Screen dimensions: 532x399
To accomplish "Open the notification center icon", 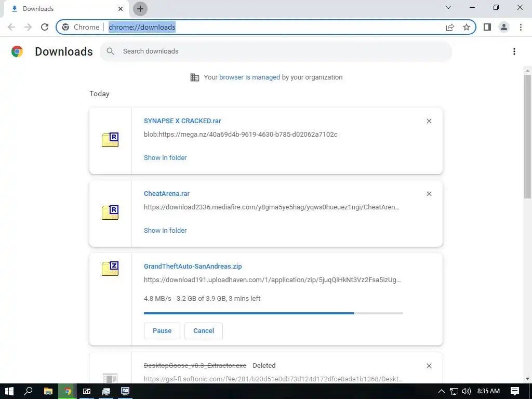I will pyautogui.click(x=515, y=391).
